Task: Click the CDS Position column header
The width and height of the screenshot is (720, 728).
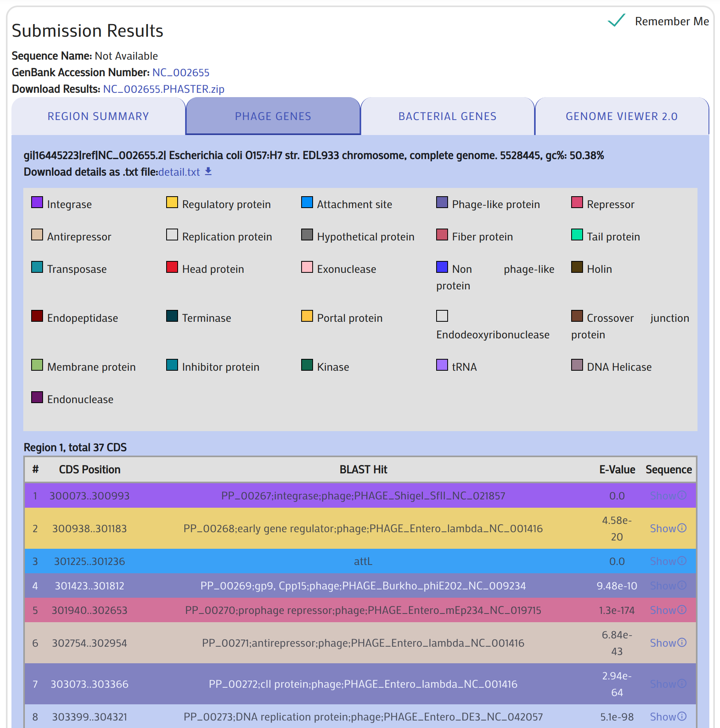Action: (90, 469)
